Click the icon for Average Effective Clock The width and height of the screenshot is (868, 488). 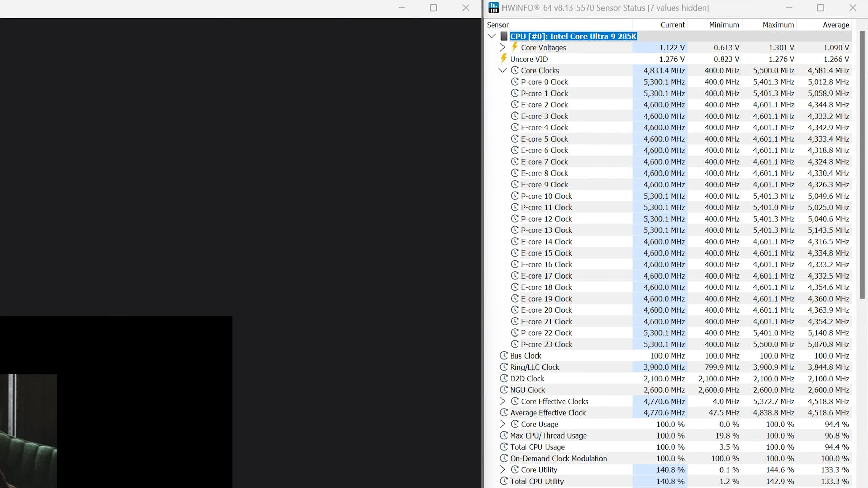point(504,413)
